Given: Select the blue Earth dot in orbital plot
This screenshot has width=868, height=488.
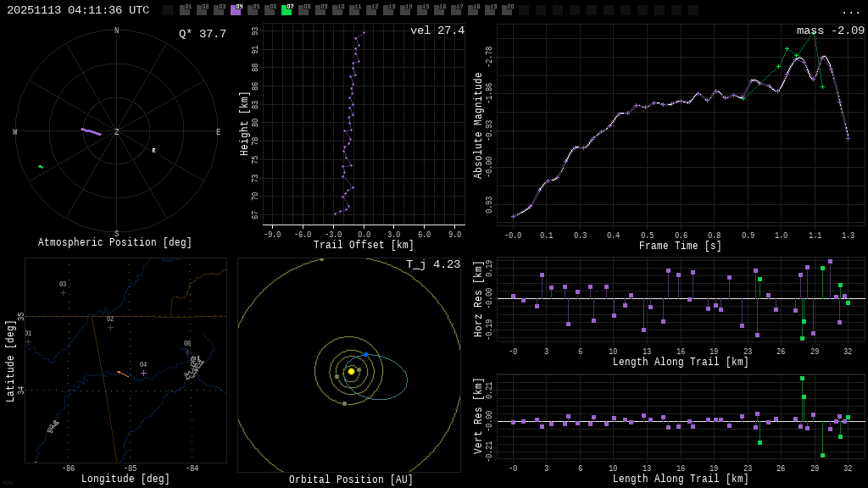Looking at the screenshot, I should click(x=365, y=354).
